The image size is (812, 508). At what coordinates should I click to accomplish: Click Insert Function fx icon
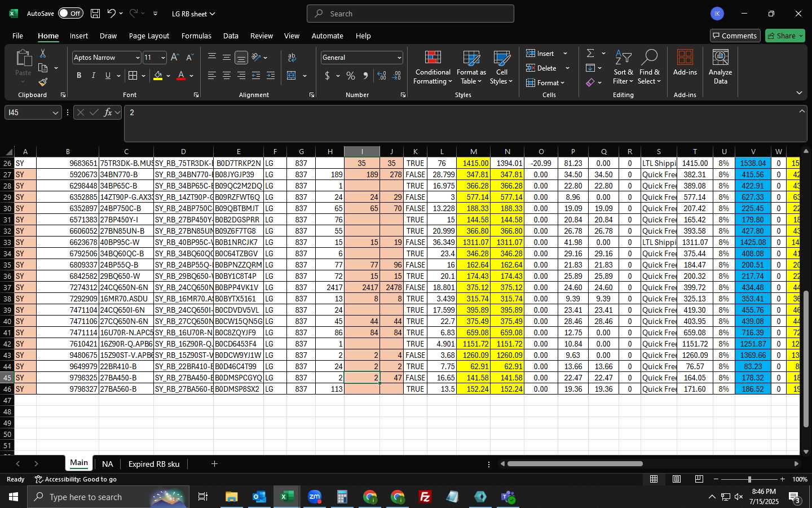(x=108, y=112)
